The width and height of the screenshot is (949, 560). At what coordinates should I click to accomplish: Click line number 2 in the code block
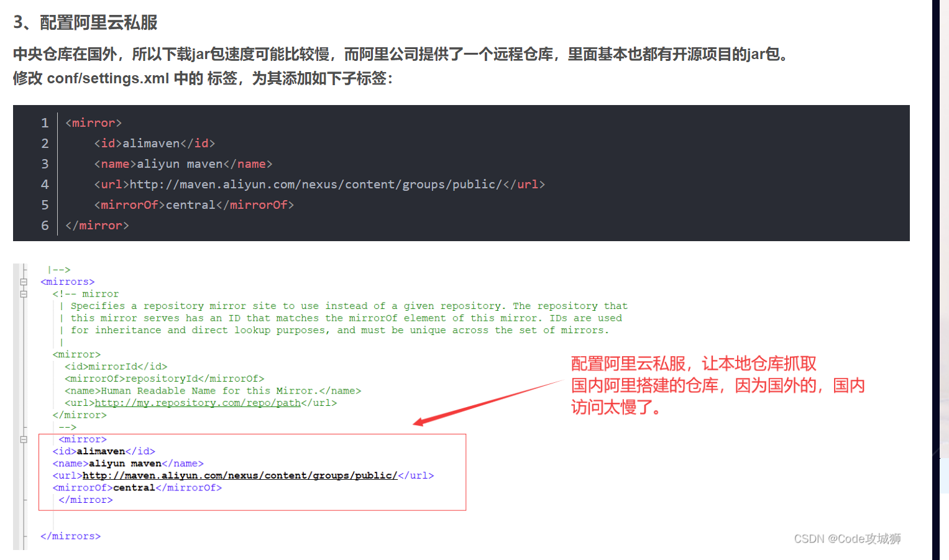click(x=45, y=144)
